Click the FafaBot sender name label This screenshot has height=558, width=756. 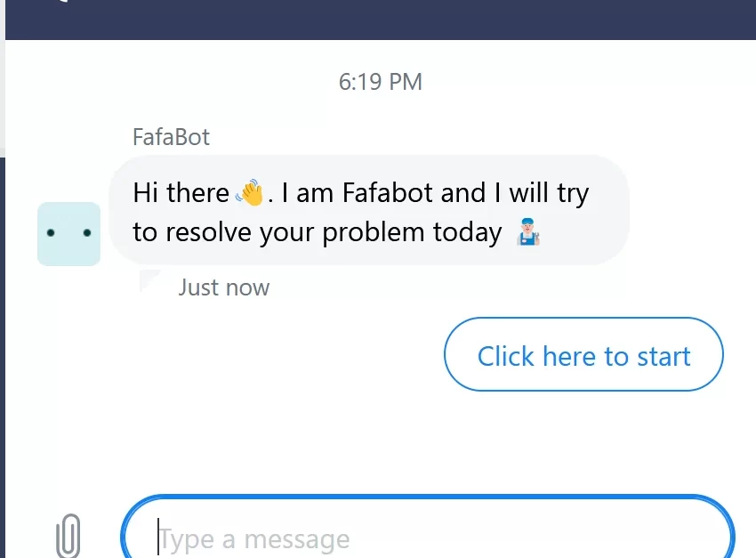171,137
